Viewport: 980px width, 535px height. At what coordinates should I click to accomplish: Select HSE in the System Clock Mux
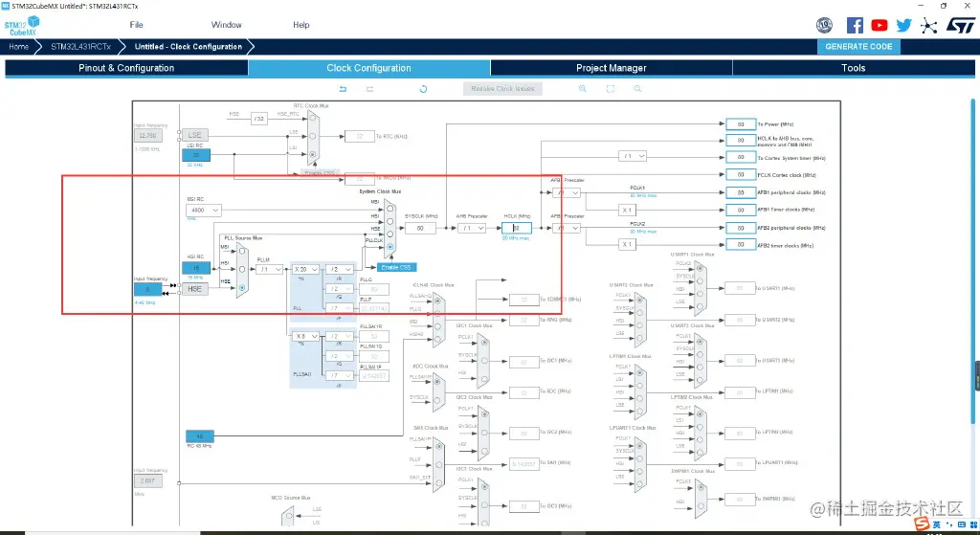(390, 234)
